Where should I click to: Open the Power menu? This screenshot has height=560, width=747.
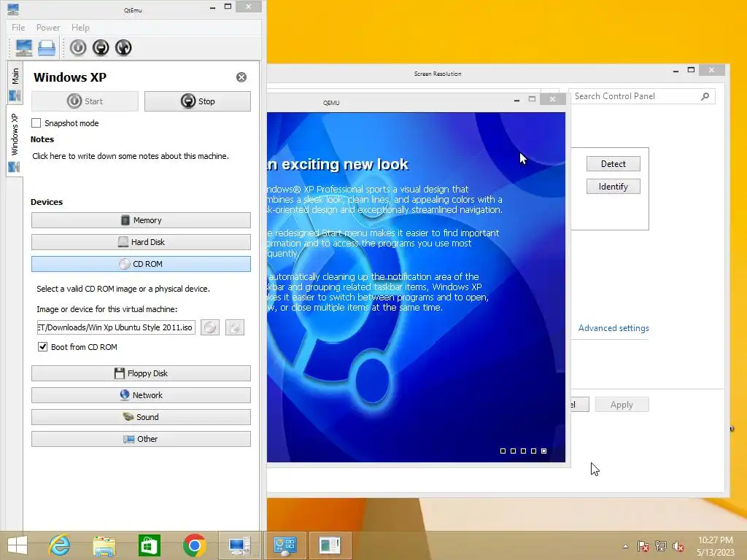(48, 28)
